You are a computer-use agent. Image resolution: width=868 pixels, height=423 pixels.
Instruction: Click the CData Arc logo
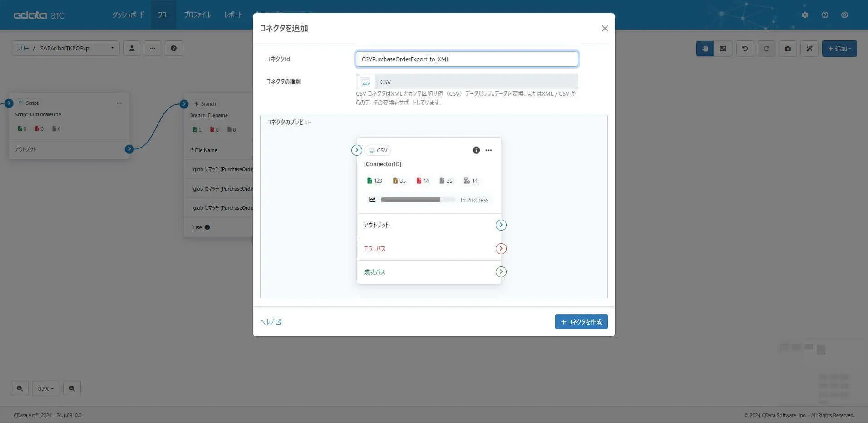click(x=39, y=15)
